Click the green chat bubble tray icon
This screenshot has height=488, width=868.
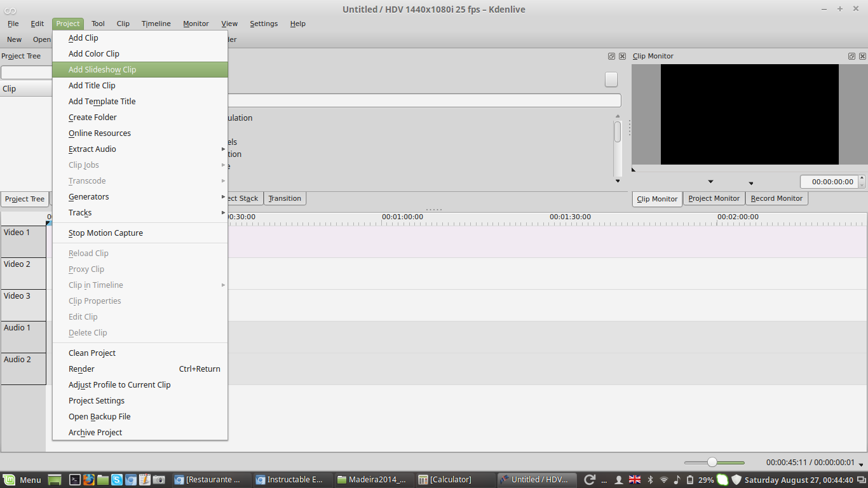pos(722,480)
